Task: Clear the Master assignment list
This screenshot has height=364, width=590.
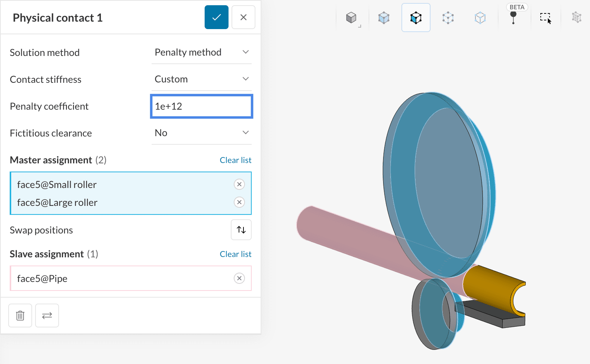Action: pos(235,160)
